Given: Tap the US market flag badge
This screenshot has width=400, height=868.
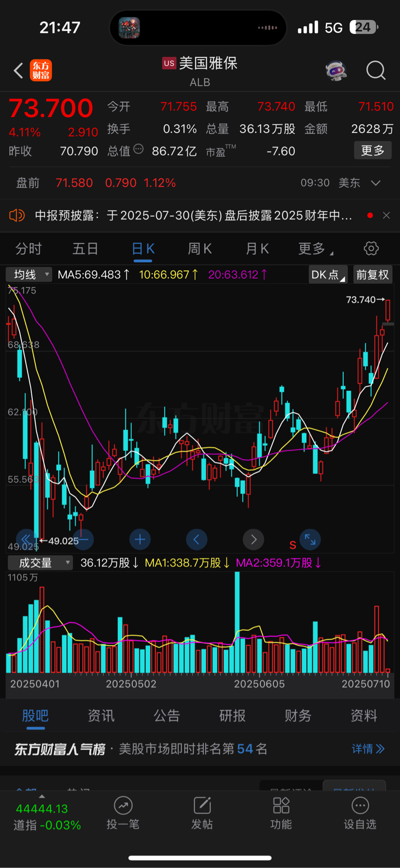Looking at the screenshot, I should (x=169, y=63).
